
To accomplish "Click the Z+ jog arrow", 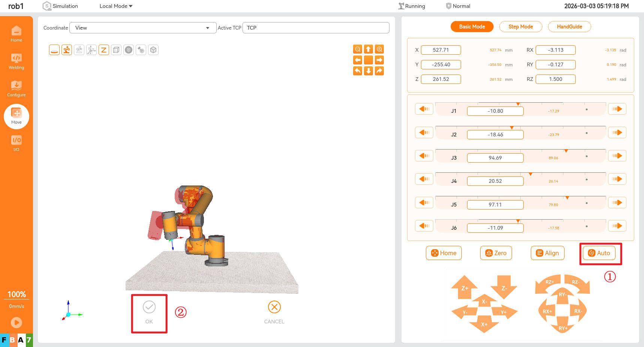I will 464,287.
